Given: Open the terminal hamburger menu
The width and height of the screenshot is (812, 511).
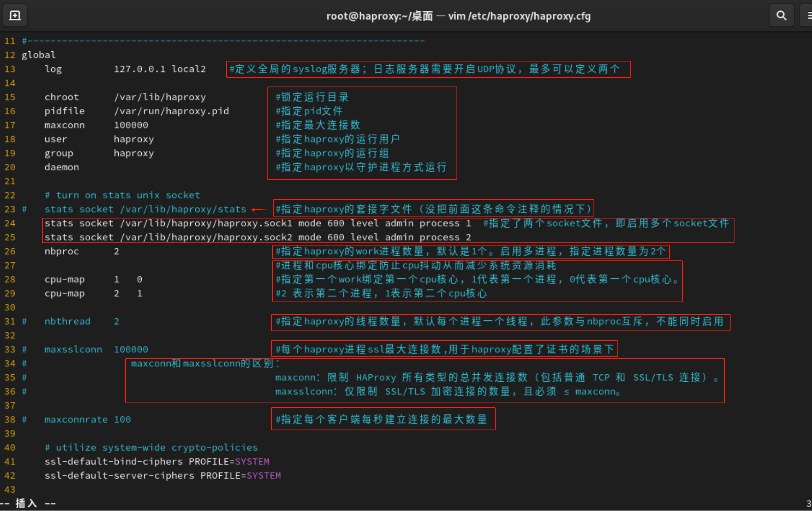Looking at the screenshot, I should tap(808, 16).
